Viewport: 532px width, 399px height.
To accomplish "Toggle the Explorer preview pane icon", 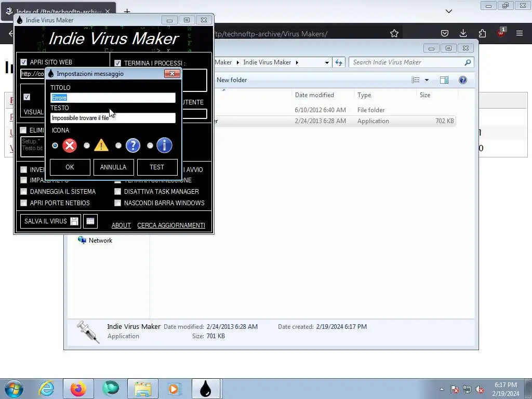I will click(x=444, y=80).
